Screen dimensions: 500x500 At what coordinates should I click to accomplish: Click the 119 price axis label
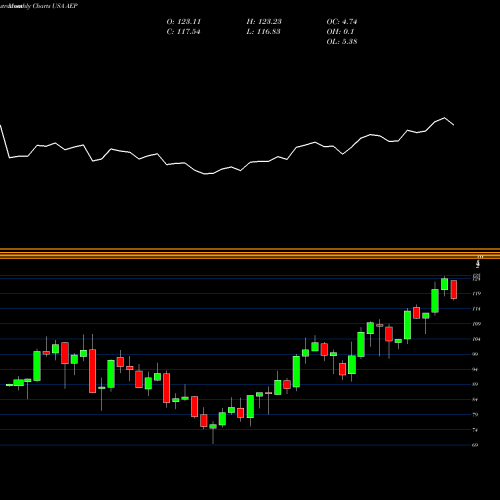(477, 294)
